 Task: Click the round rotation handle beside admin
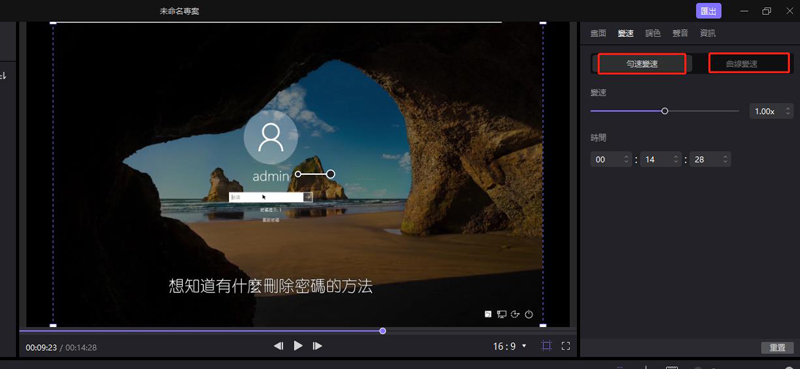(330, 174)
